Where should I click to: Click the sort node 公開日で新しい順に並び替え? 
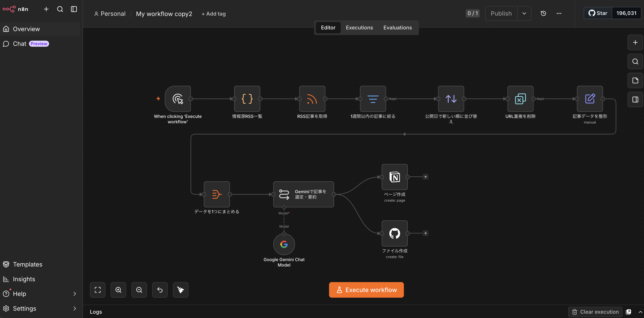coord(451,99)
